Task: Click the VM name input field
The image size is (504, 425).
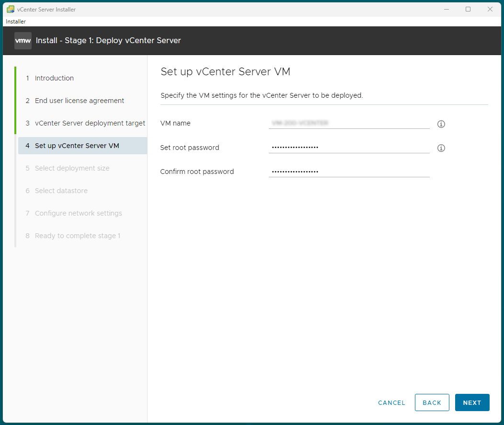Action: point(349,123)
